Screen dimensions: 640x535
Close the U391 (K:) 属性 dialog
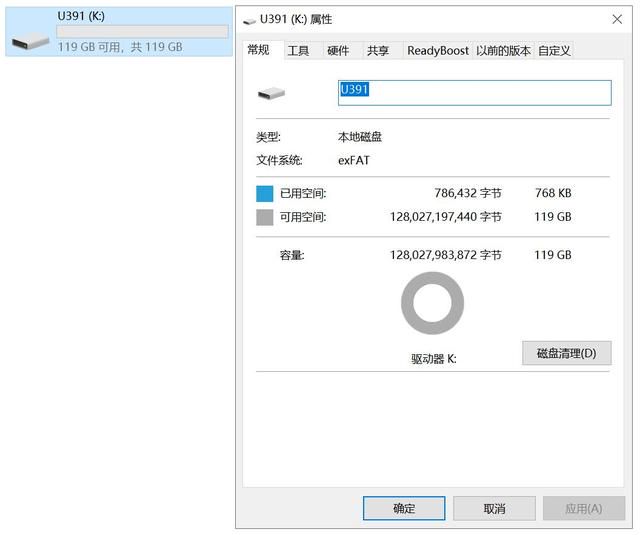coord(617,19)
